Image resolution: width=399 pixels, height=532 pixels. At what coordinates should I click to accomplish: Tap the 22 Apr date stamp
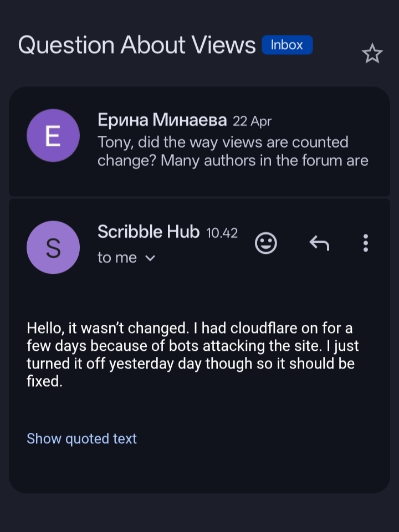tap(252, 121)
